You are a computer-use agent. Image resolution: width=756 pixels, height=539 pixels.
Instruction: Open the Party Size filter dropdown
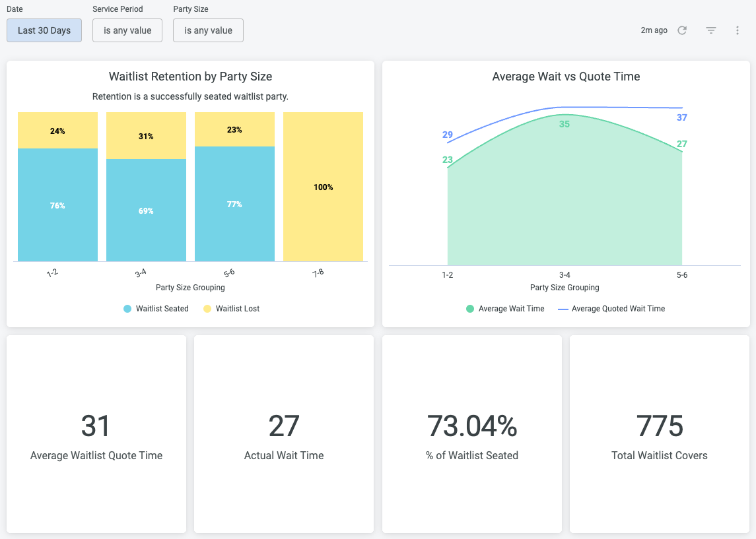(208, 30)
